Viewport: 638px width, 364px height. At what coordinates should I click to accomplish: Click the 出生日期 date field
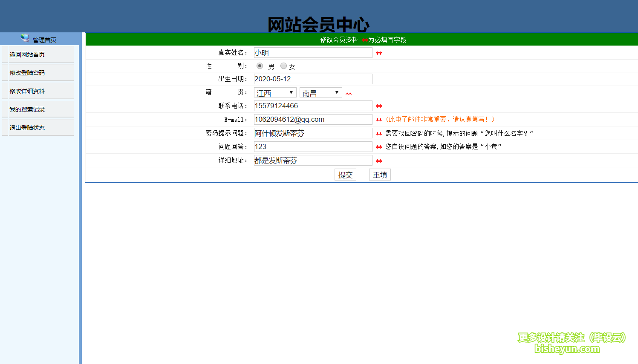coord(313,79)
